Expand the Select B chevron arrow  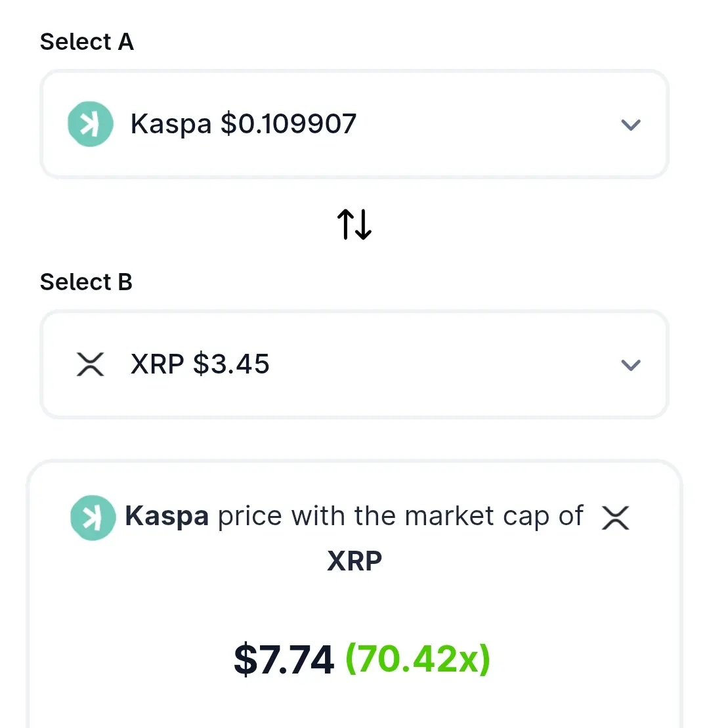pyautogui.click(x=630, y=365)
